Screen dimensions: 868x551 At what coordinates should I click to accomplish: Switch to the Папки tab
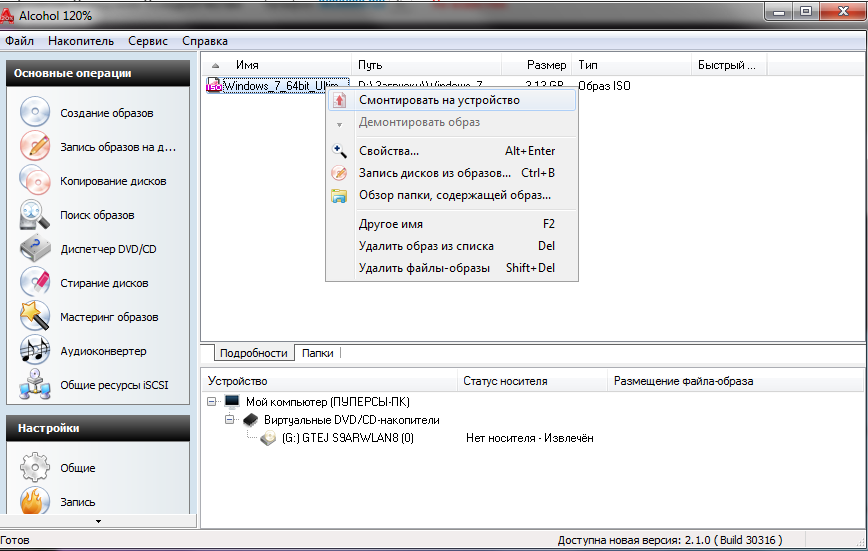click(318, 353)
